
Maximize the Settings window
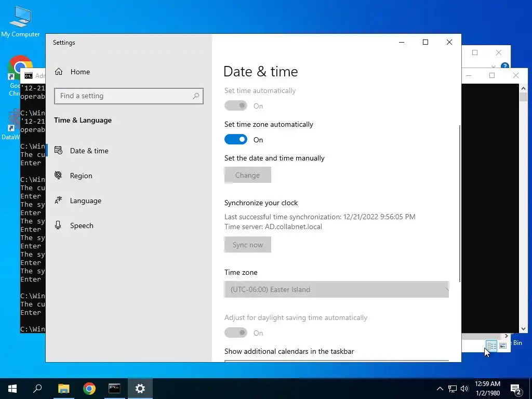[x=425, y=42]
